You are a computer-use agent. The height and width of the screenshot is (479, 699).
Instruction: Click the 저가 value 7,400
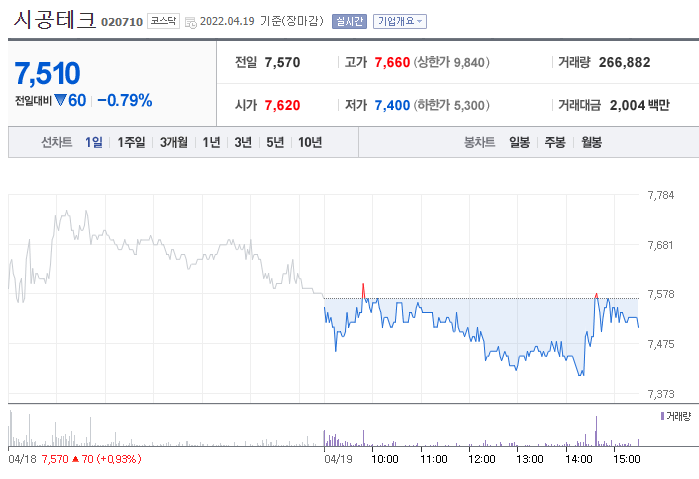pos(392,105)
